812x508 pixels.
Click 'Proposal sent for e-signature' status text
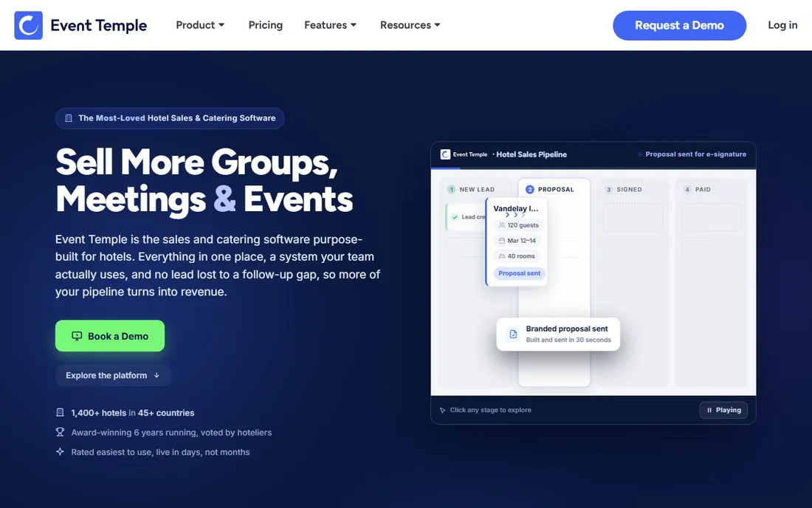[695, 154]
